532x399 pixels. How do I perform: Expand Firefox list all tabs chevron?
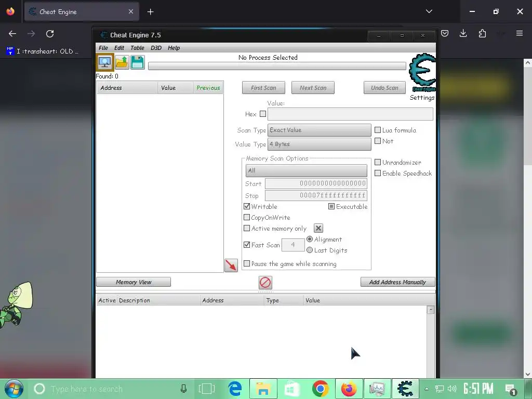429,11
